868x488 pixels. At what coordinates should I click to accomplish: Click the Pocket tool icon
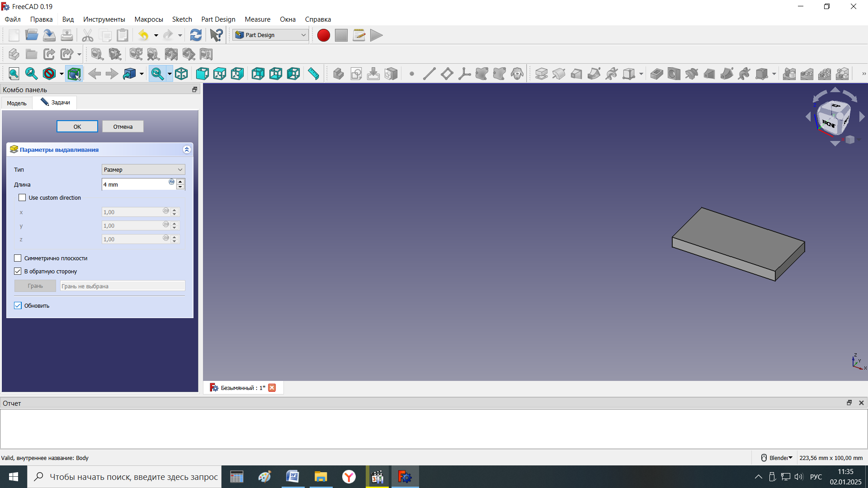coord(656,74)
